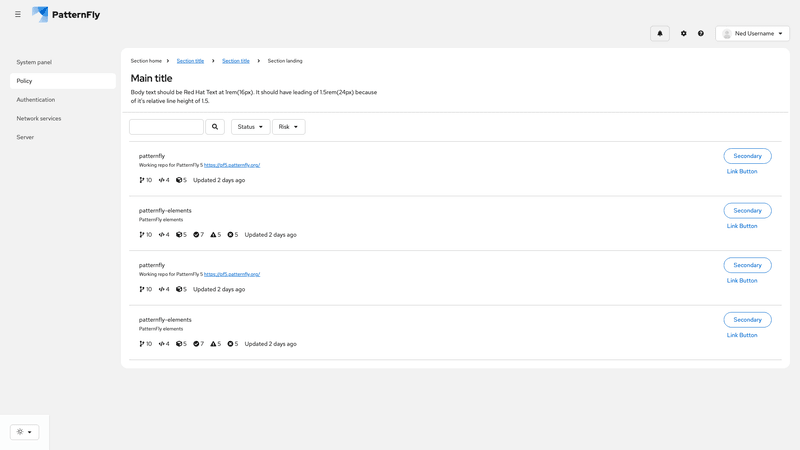Click cube icon in second patternfly row
Image resolution: width=800 pixels, height=450 pixels.
tap(179, 289)
